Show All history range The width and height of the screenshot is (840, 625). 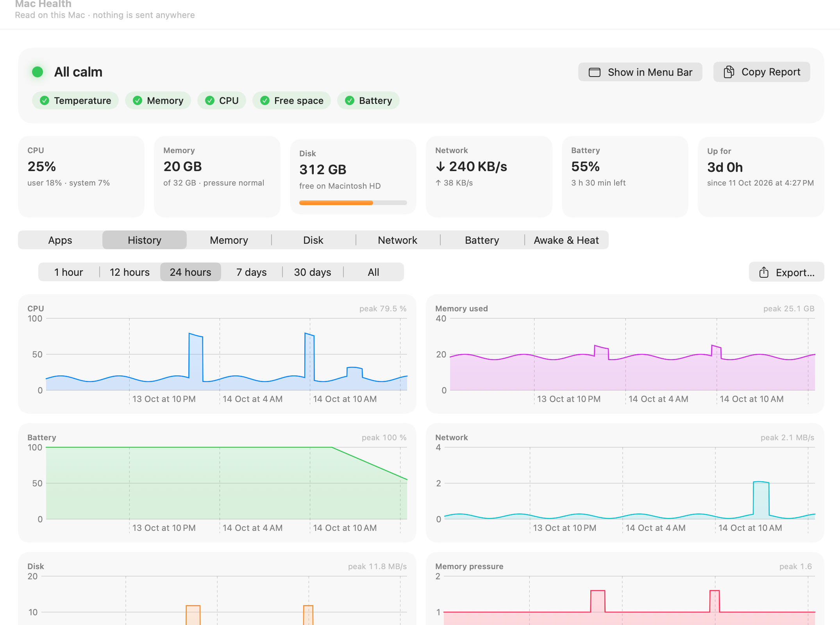click(374, 272)
